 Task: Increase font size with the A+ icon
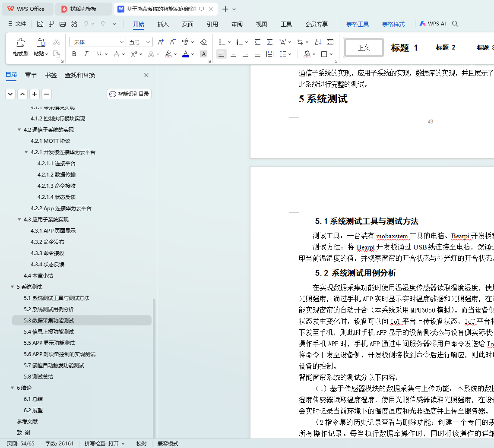click(161, 42)
